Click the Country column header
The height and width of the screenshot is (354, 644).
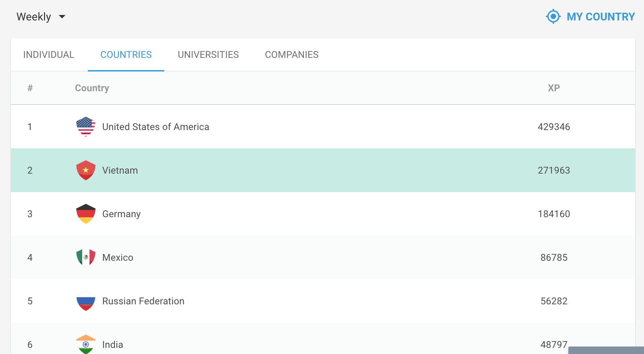[92, 88]
